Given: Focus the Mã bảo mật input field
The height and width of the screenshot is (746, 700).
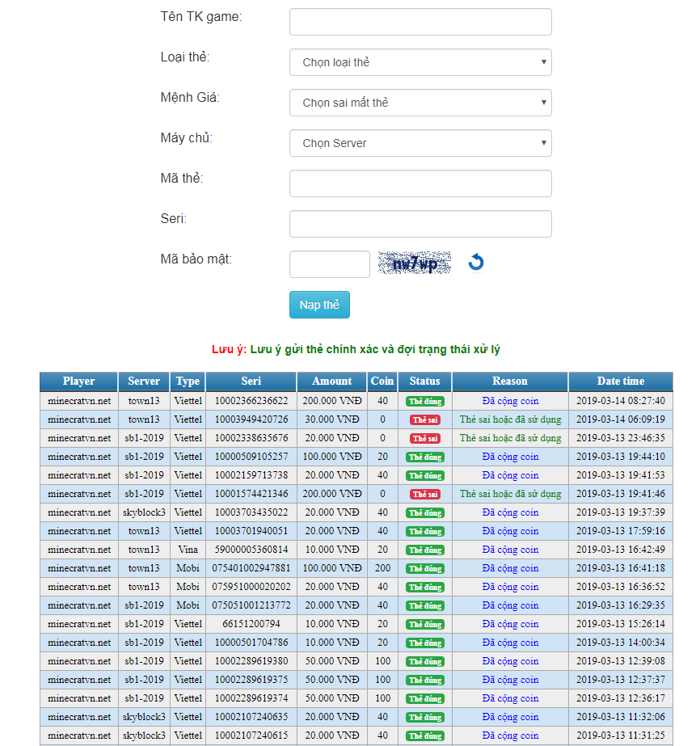Looking at the screenshot, I should tap(330, 264).
